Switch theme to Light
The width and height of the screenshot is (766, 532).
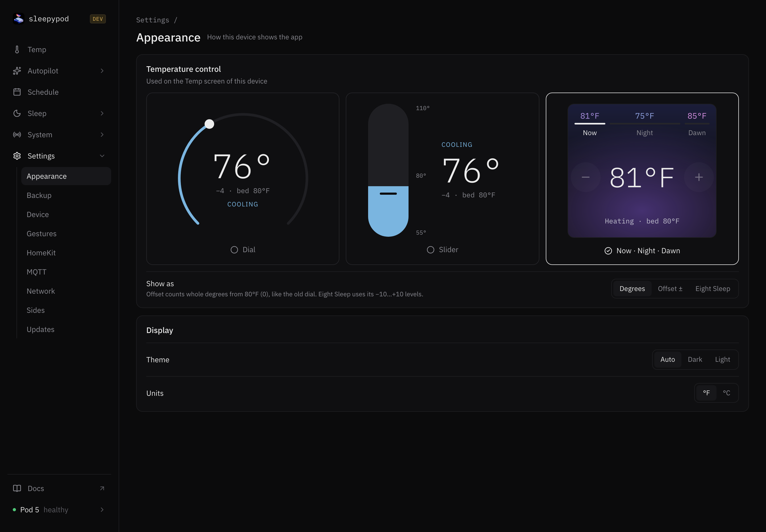click(722, 360)
